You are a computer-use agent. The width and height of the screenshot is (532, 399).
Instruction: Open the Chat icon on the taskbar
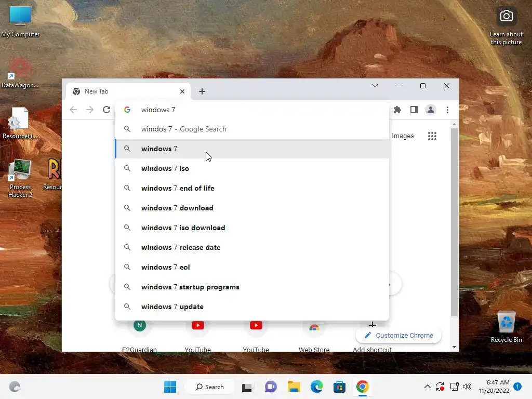tap(271, 387)
